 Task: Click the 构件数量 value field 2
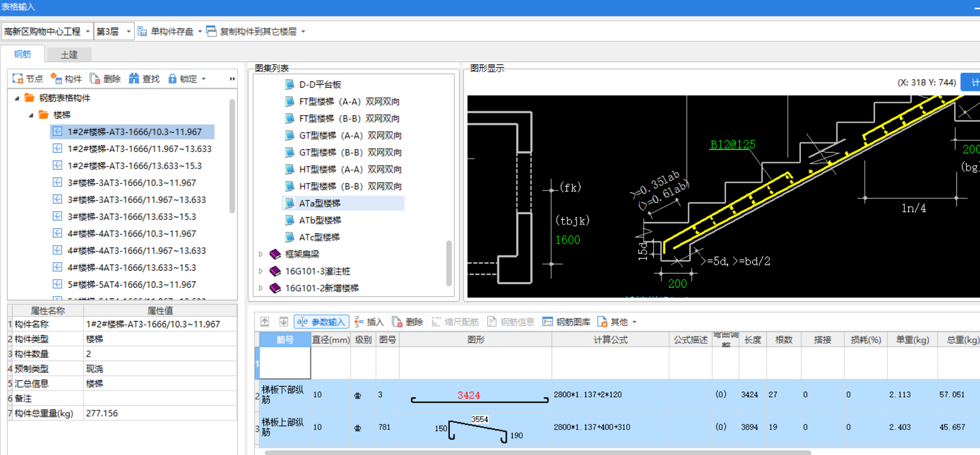tap(160, 354)
